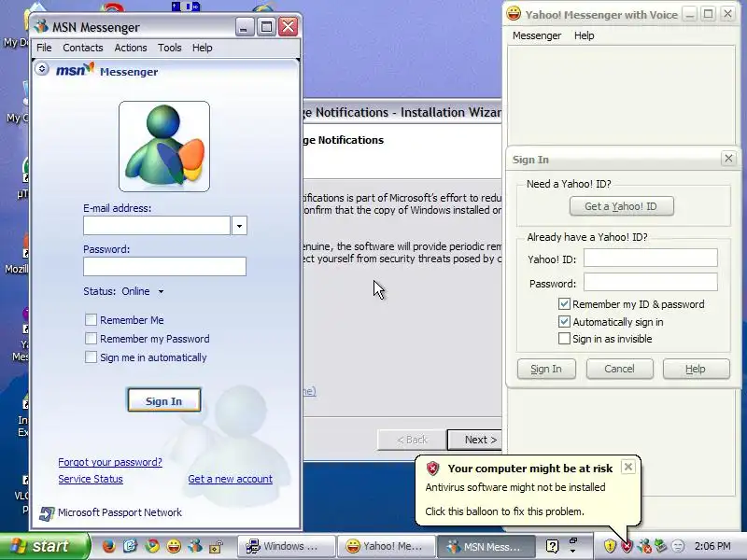This screenshot has height=560, width=747.
Task: Open the Actions menu in MSN Messenger
Action: 131,48
